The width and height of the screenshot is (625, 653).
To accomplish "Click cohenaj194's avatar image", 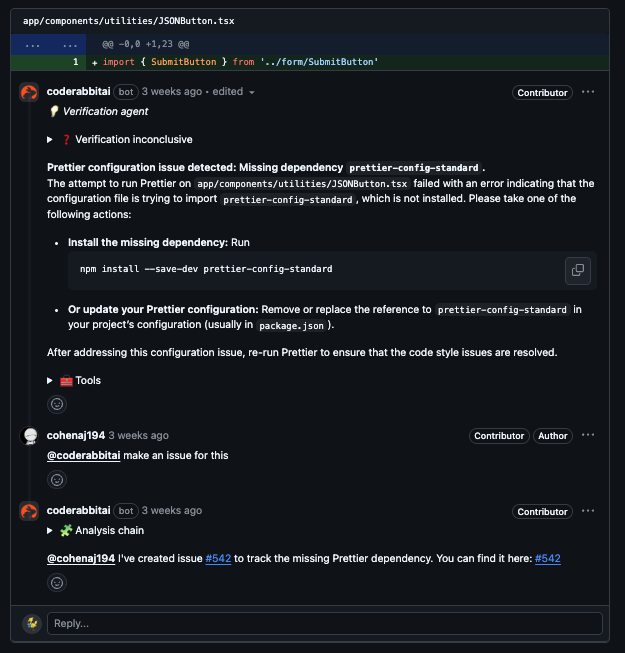I will coord(30,436).
